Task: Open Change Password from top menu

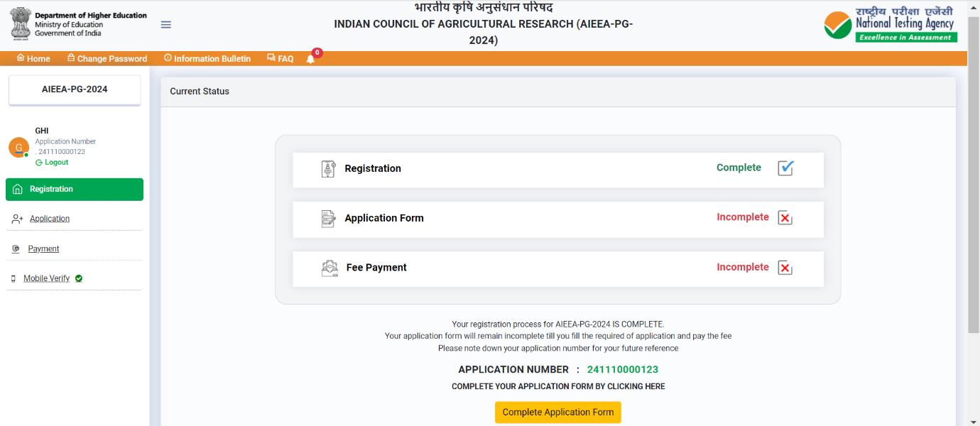Action: click(x=107, y=59)
